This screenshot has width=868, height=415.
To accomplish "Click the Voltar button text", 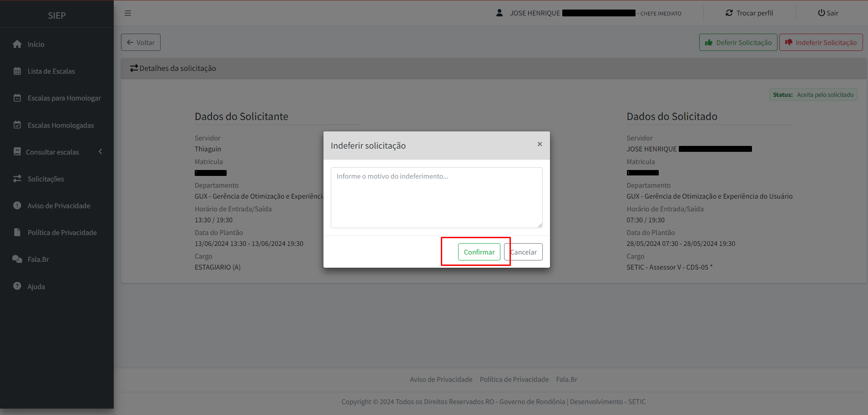I will pyautogui.click(x=146, y=42).
